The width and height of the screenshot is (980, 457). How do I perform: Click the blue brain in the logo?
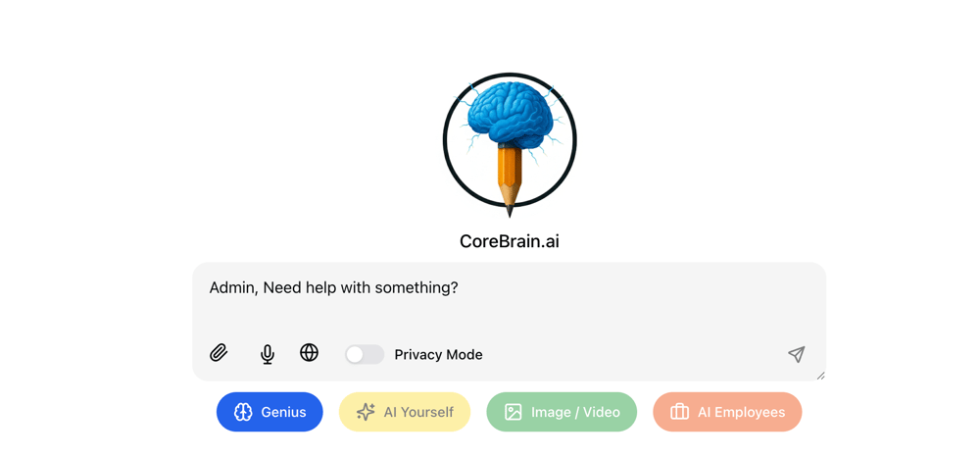pyautogui.click(x=510, y=114)
